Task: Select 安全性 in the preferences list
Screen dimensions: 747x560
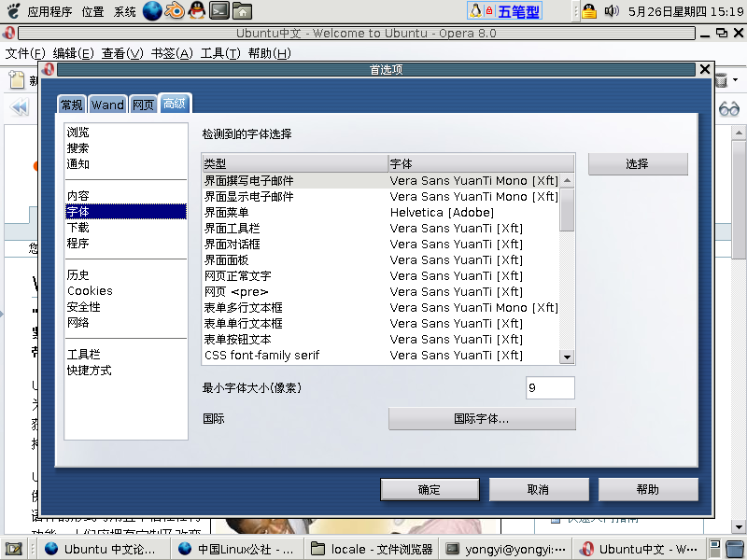Action: (126, 307)
